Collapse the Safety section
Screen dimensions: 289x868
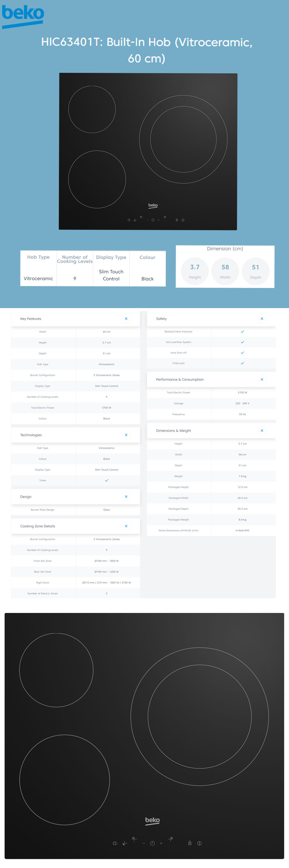(x=262, y=319)
